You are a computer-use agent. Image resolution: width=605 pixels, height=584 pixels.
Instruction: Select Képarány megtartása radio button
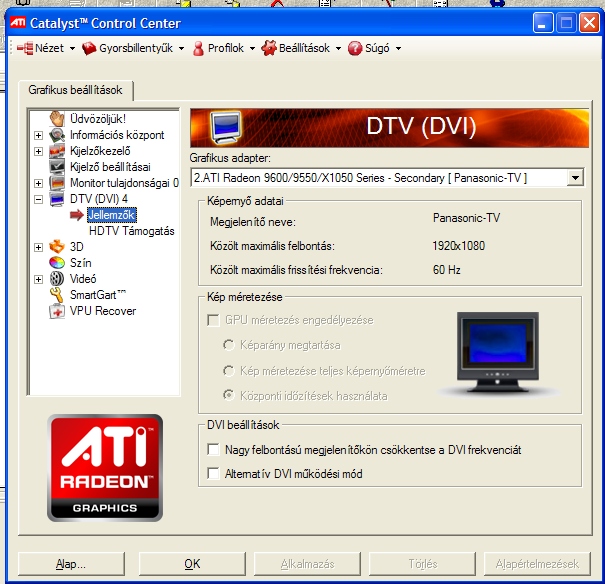[228, 345]
